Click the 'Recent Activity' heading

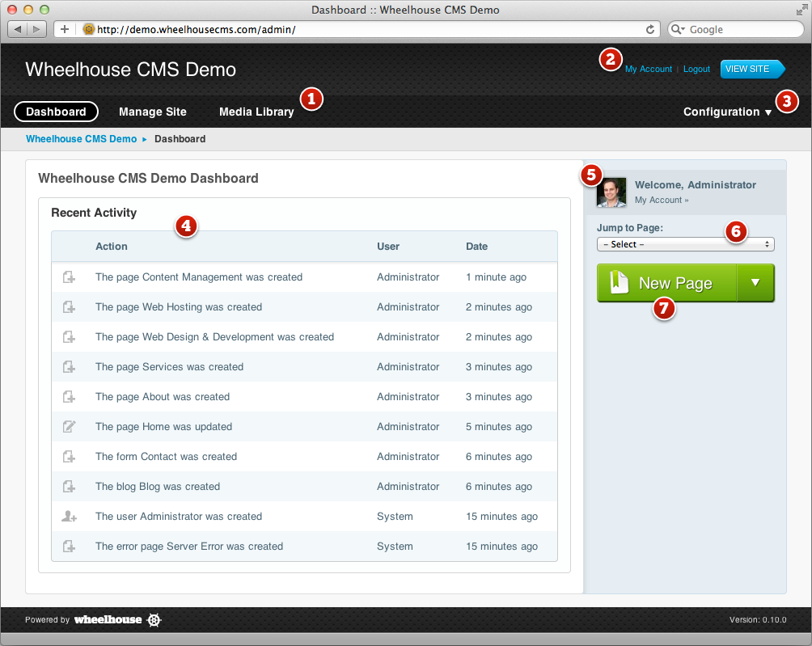(x=94, y=213)
